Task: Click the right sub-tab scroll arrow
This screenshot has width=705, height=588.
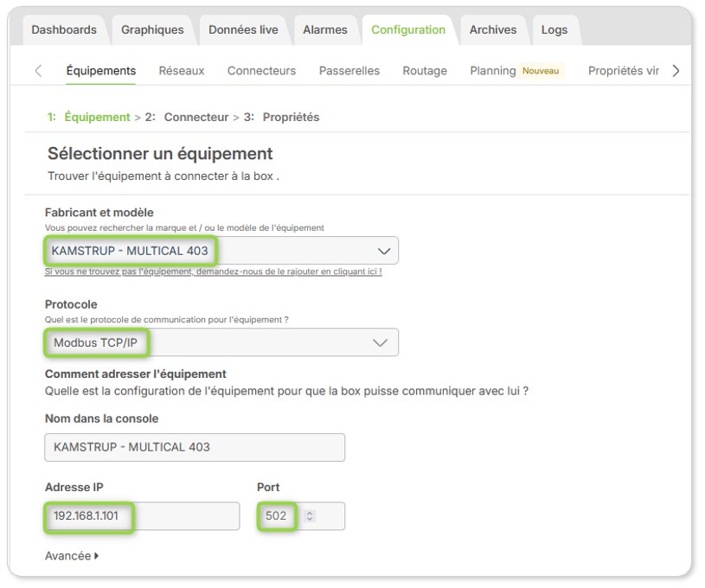Action: click(676, 71)
